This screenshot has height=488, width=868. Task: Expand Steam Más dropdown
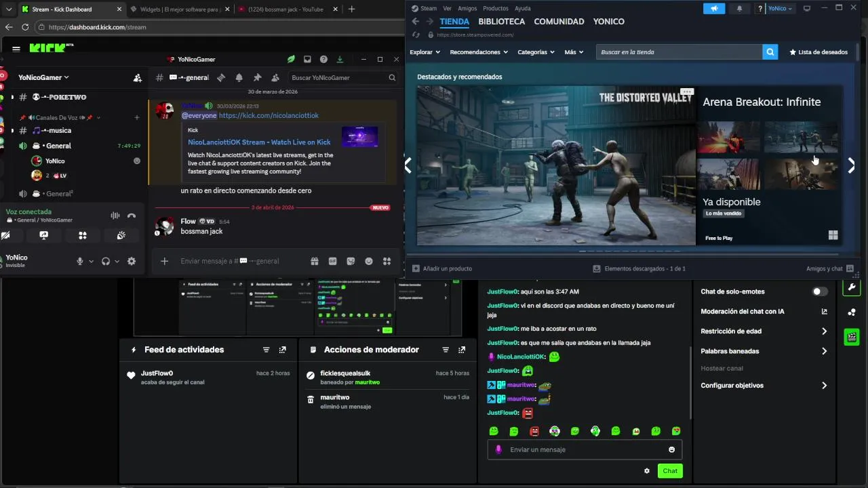pos(574,52)
